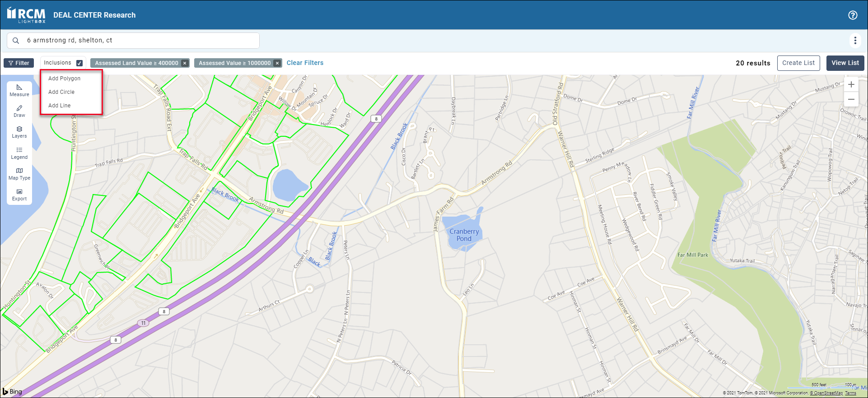
Task: Open the Draw tool
Action: [x=19, y=111]
